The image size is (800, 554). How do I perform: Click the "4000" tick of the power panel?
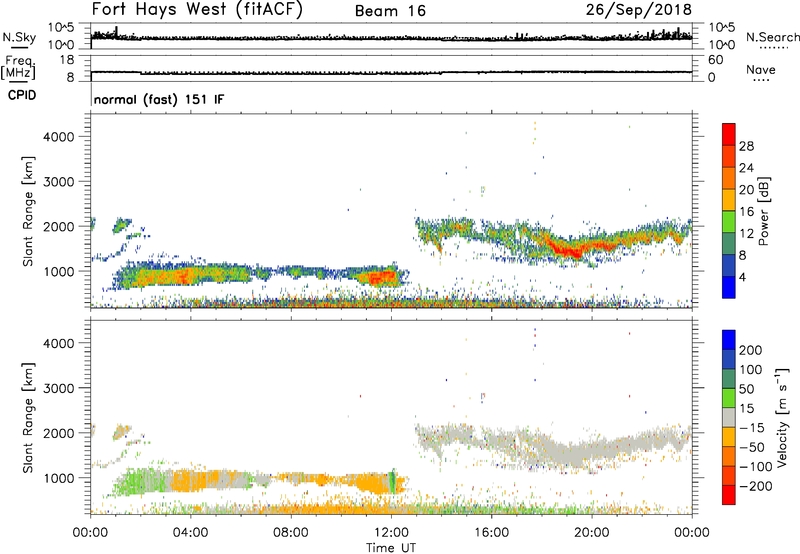click(59, 137)
